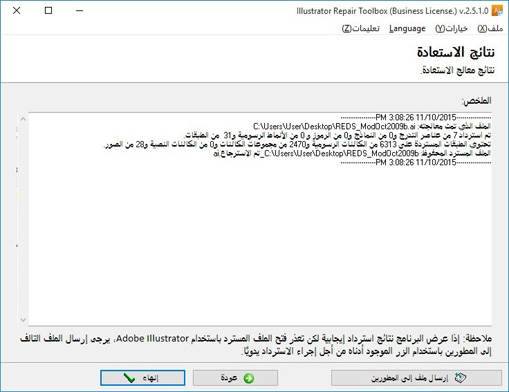Click the عودة Back button
The width and height of the screenshot is (509, 392).
pyautogui.click(x=235, y=378)
